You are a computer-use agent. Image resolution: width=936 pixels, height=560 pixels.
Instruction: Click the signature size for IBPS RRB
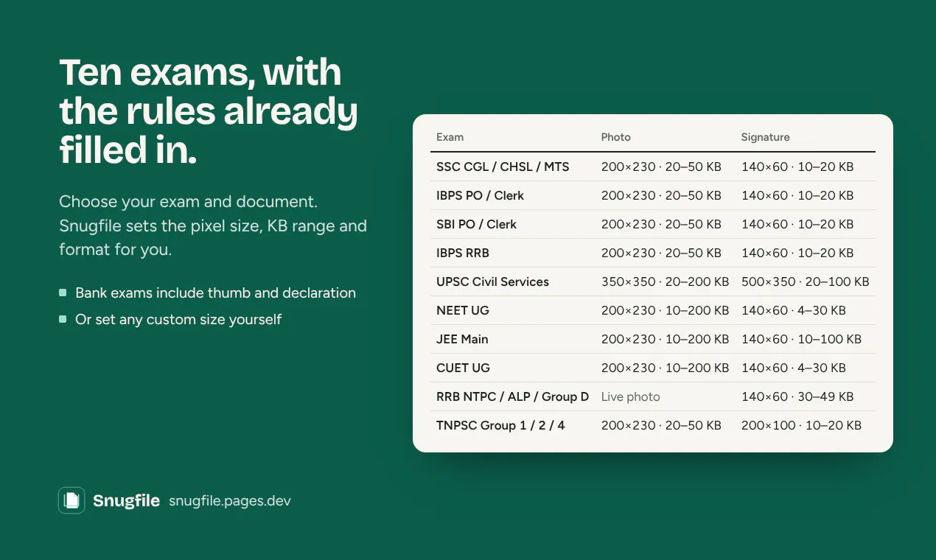pyautogui.click(x=797, y=253)
